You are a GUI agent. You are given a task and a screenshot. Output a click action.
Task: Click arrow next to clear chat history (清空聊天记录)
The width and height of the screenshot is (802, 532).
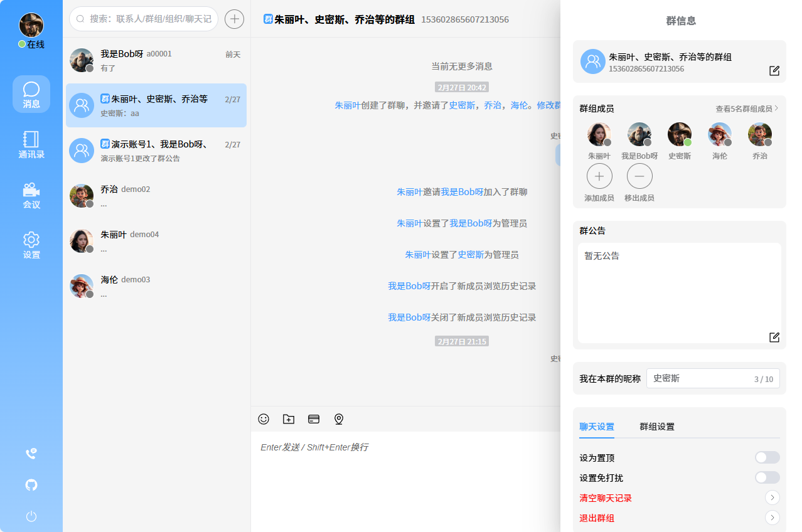tap(773, 498)
